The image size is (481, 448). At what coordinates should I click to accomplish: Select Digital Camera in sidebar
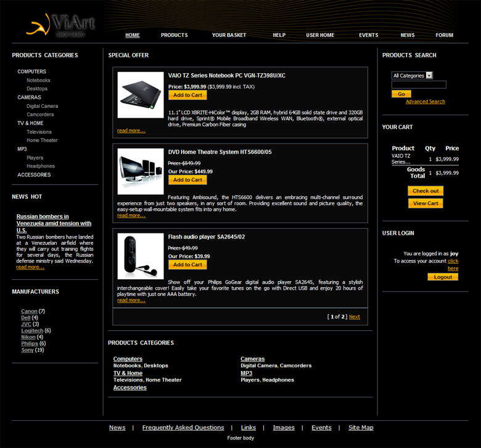(43, 106)
